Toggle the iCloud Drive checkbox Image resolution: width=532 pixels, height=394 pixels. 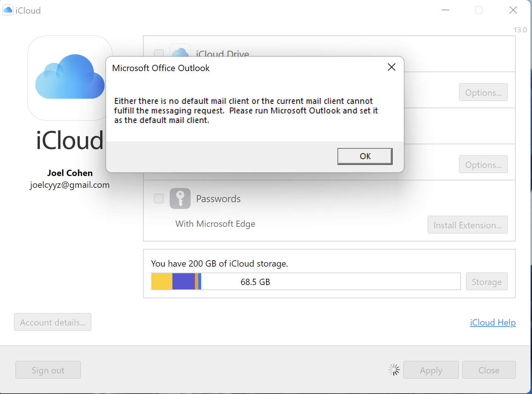pyautogui.click(x=159, y=53)
